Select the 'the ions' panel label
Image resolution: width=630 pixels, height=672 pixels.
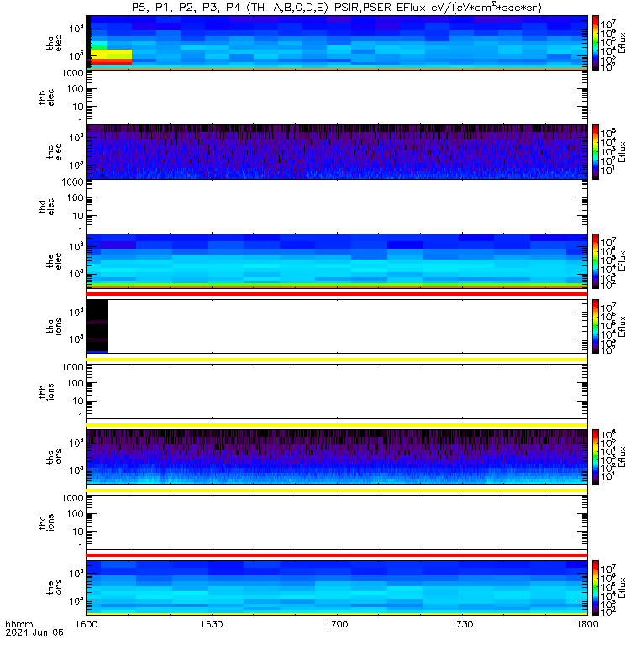click(x=55, y=587)
